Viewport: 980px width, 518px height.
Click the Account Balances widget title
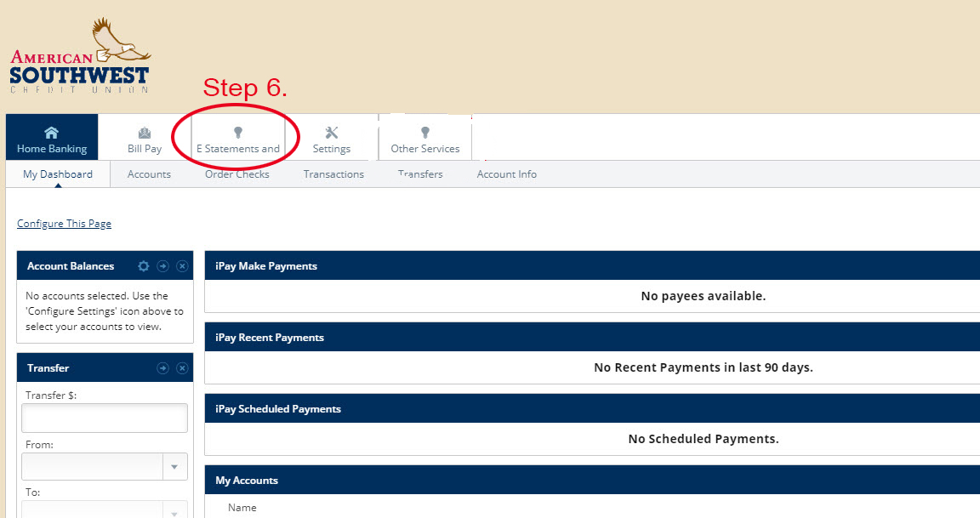click(71, 266)
